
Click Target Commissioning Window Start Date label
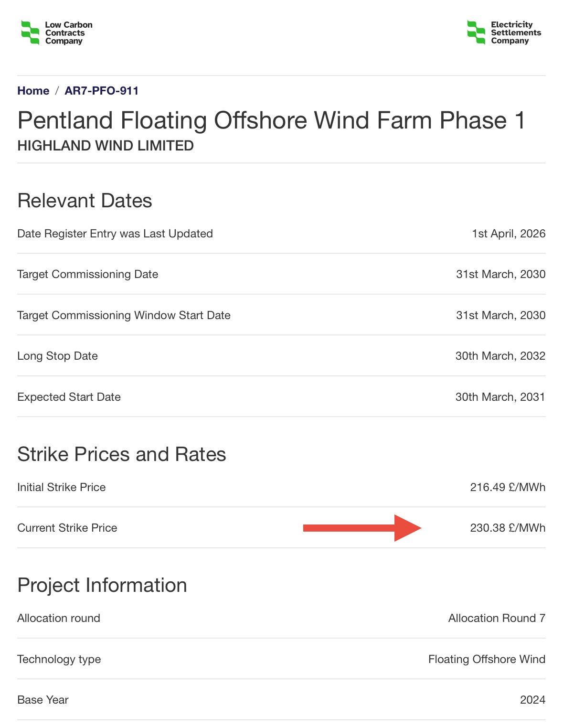tap(124, 315)
